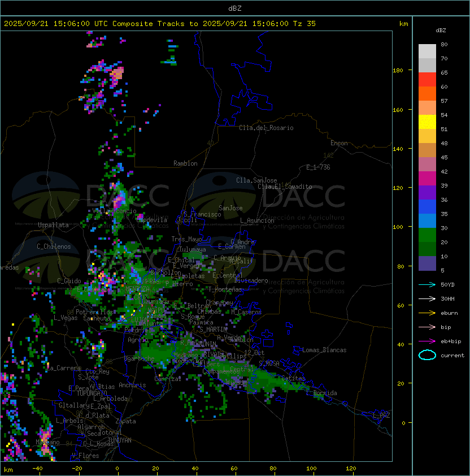470x476 pixels.
Task: Pick the light gray 70–80 dBZ swatch
Action: 427,51
